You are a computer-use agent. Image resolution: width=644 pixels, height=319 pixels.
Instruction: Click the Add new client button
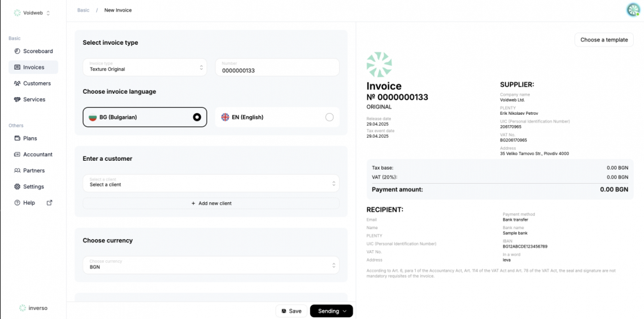(211, 203)
